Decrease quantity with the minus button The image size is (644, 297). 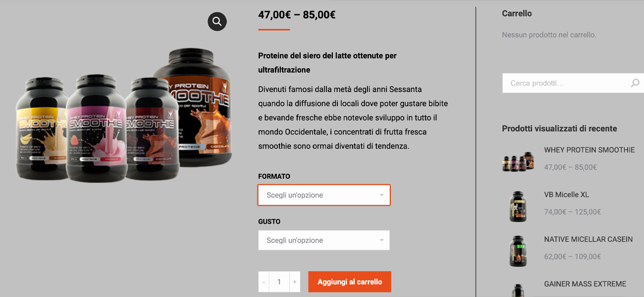click(264, 282)
